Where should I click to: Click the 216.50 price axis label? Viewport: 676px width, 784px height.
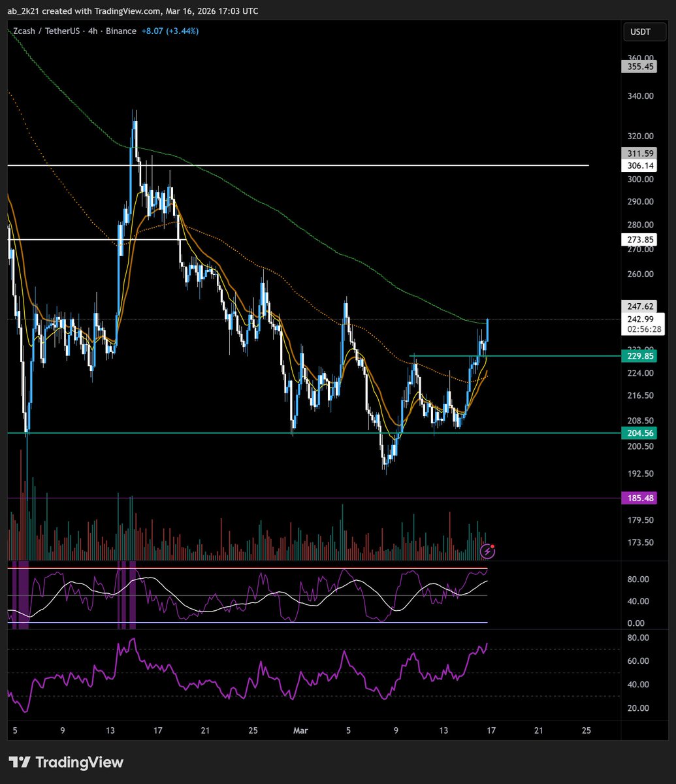coord(640,396)
